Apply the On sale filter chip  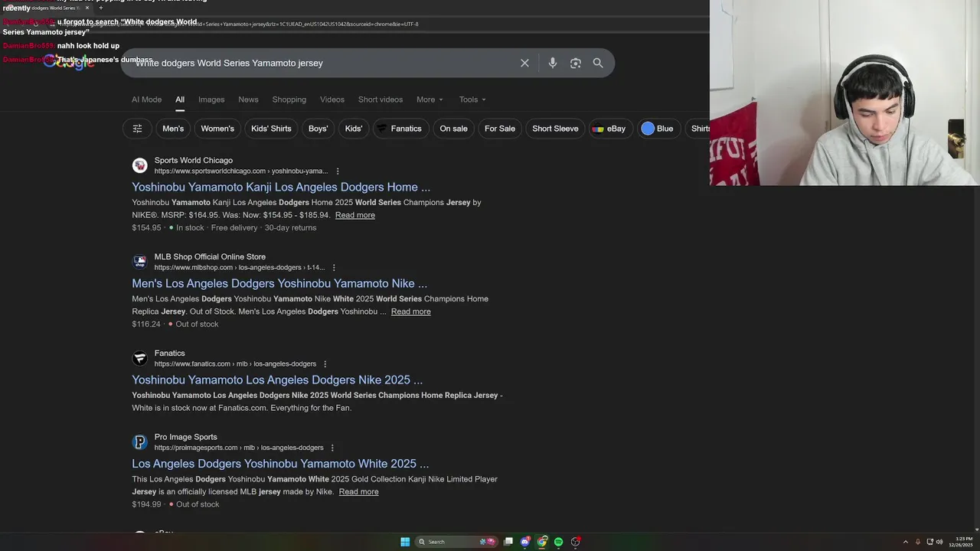(453, 129)
